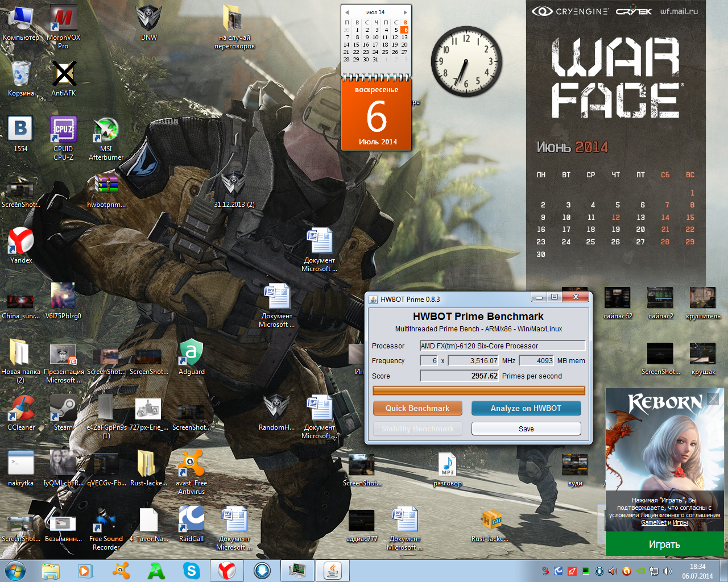The width and height of the screenshot is (728, 582).
Task: Open the RandomH... desktop icon
Action: point(276,413)
